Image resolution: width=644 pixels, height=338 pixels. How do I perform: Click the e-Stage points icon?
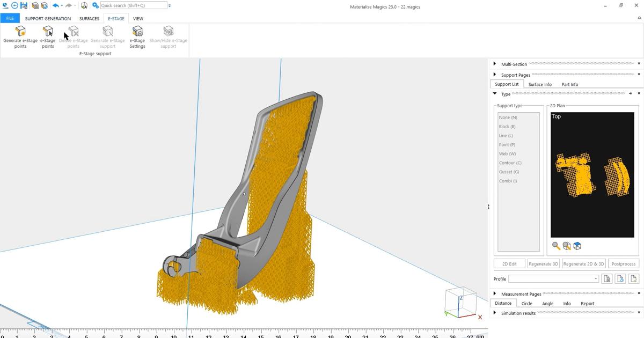[x=48, y=36]
